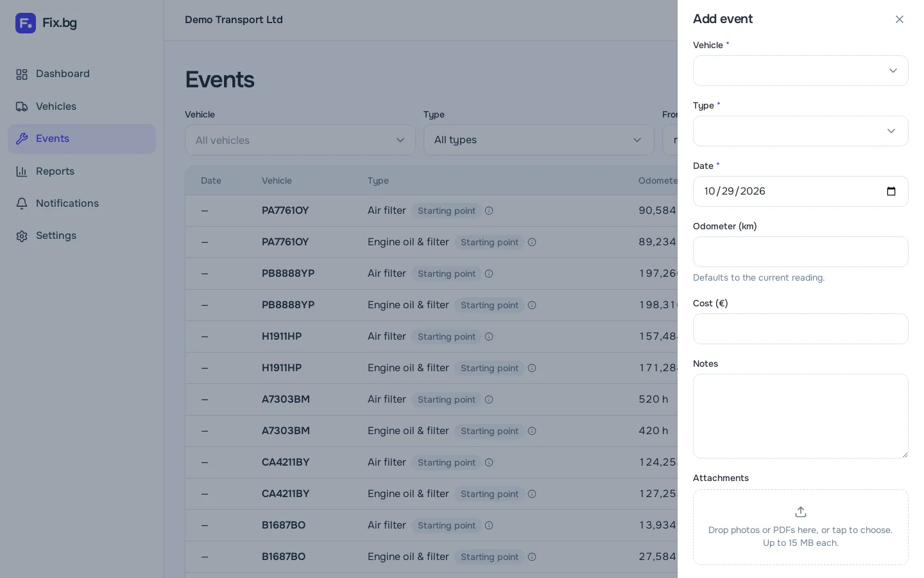Focus the Odometer (km) input field
Image resolution: width=924 pixels, height=578 pixels.
tap(801, 252)
